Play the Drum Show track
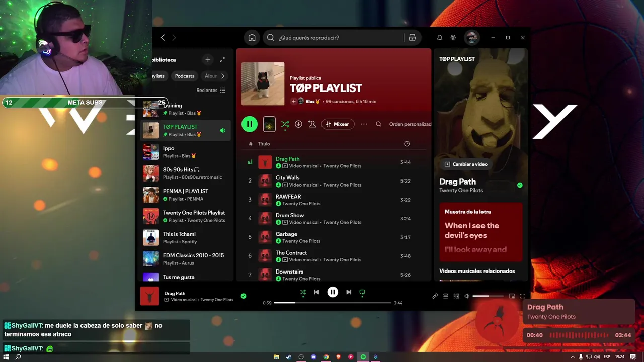This screenshot has height=362, width=644. pos(334,219)
